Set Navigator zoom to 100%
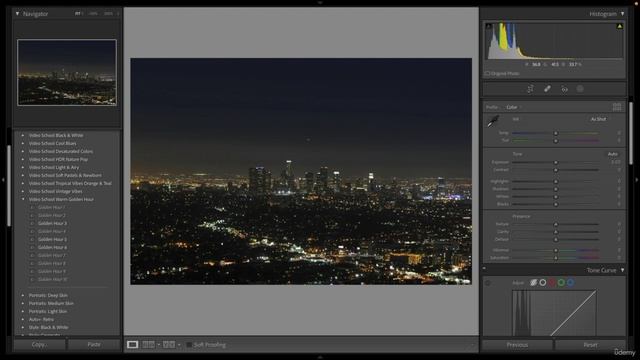The height and width of the screenshot is (360, 640). [x=93, y=13]
